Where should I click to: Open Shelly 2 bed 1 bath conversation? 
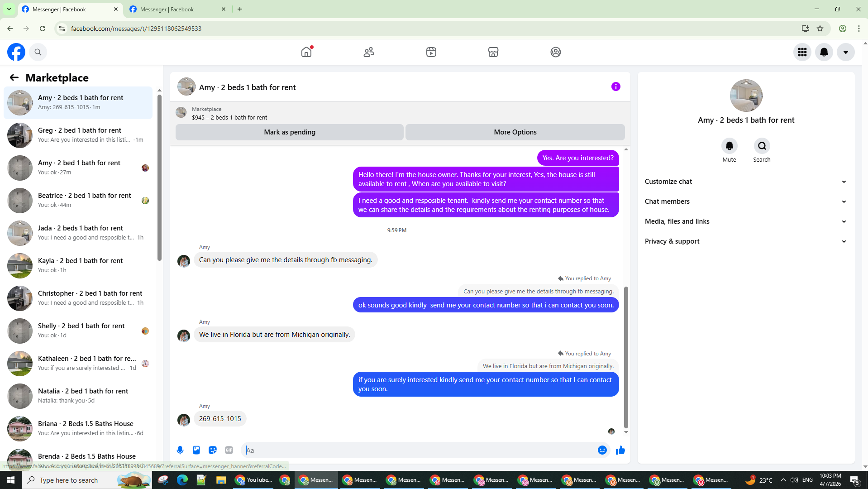pos(78,331)
